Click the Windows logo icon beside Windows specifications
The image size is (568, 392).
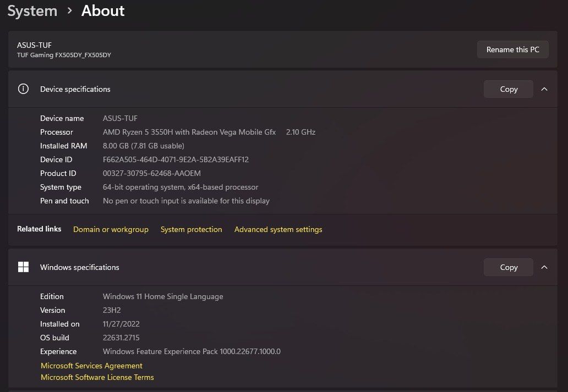click(23, 267)
